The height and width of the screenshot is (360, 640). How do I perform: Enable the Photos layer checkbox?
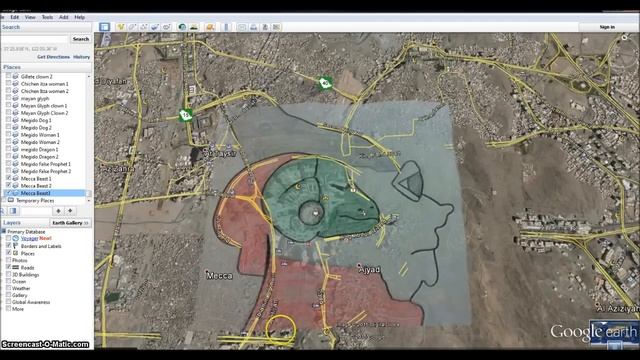coord(8,260)
